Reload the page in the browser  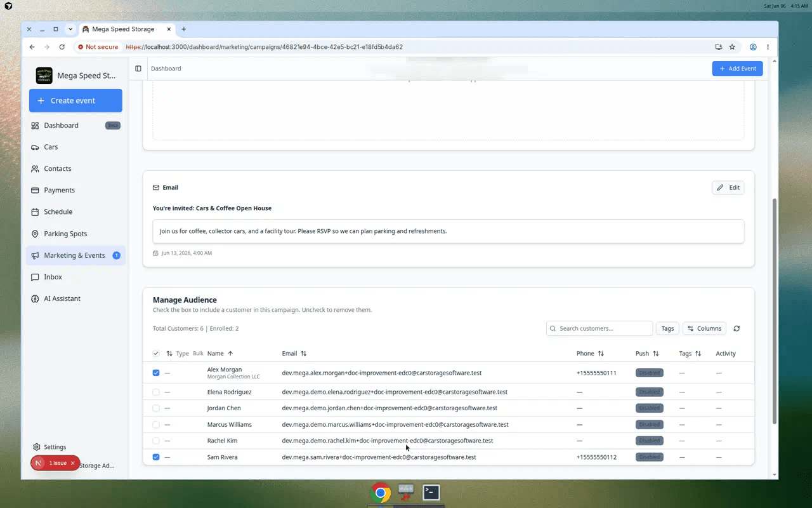coord(62,47)
